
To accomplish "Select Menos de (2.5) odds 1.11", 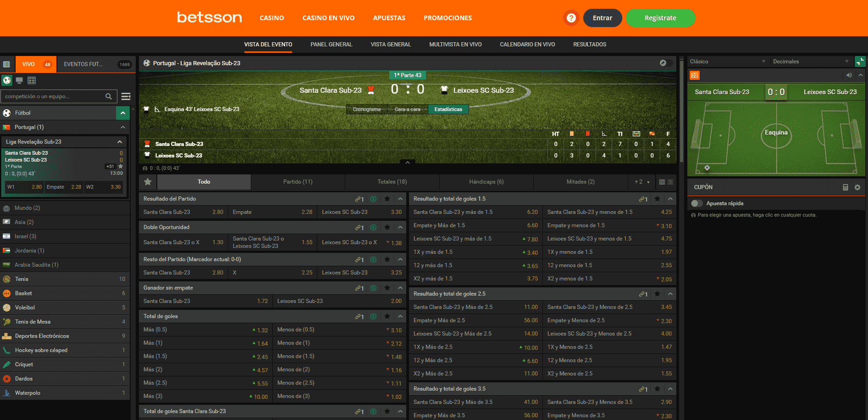I will point(339,383).
